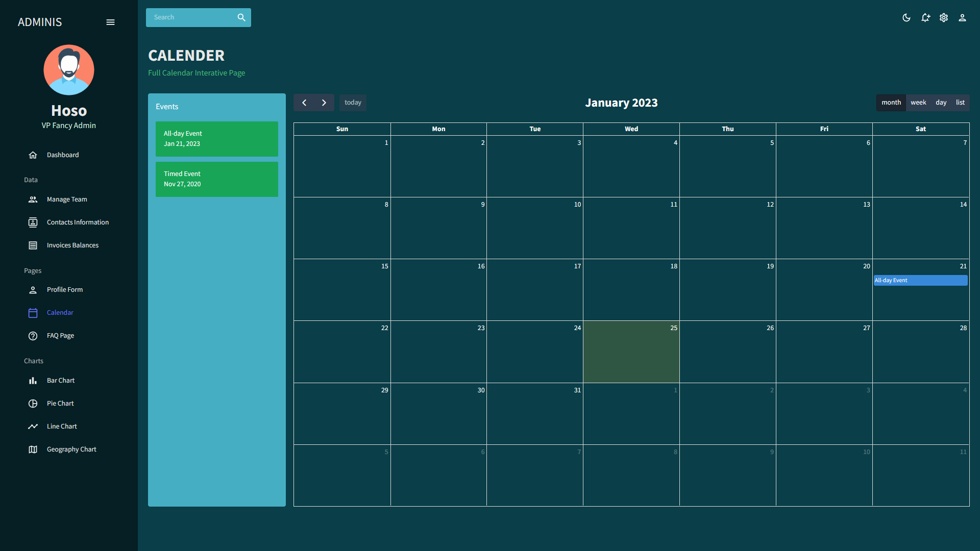Open All-day Event on January 21
This screenshot has height=551, width=980.
(920, 280)
